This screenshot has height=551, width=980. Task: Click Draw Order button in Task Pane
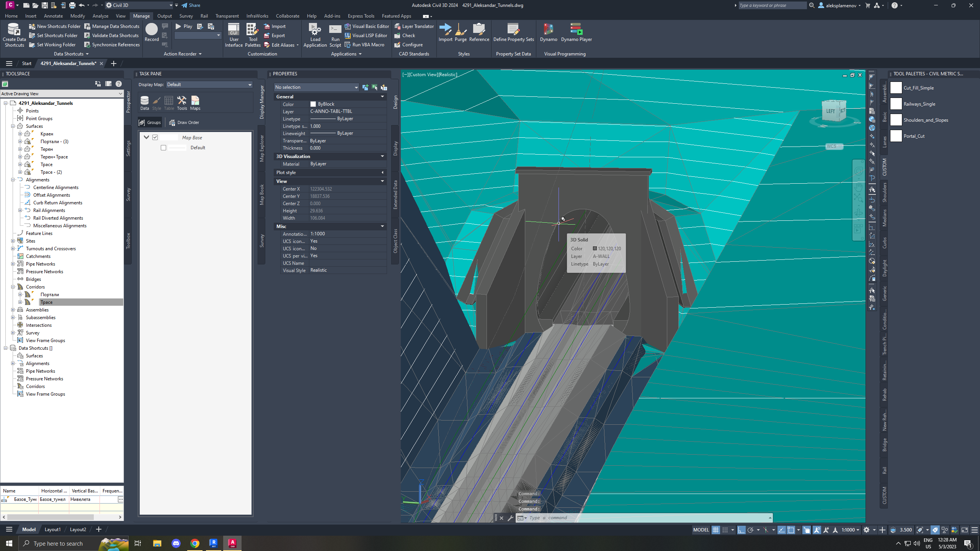coord(184,122)
